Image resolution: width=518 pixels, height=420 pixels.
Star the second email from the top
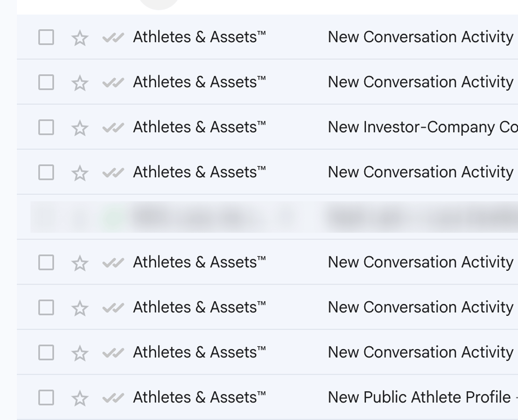click(80, 83)
